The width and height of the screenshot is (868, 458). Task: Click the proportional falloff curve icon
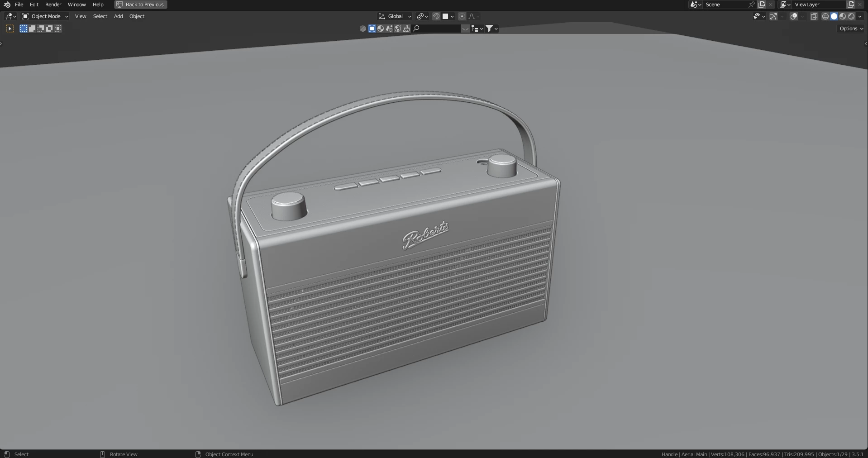[474, 16]
